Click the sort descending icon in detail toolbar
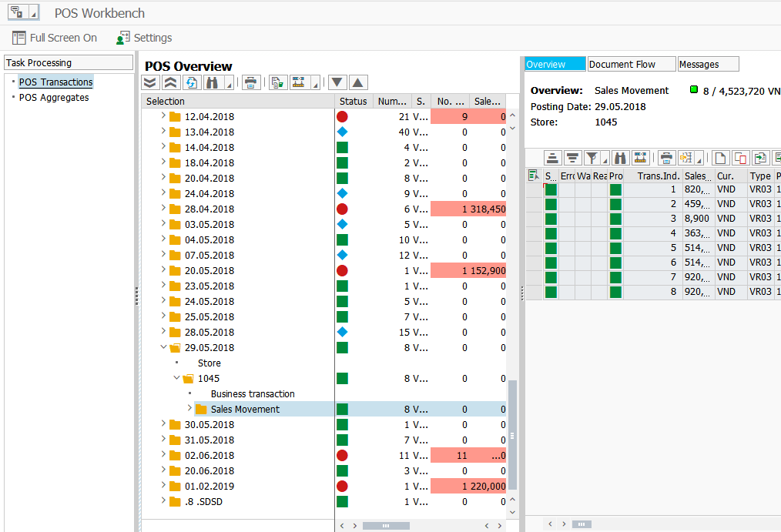781x532 pixels. click(572, 158)
